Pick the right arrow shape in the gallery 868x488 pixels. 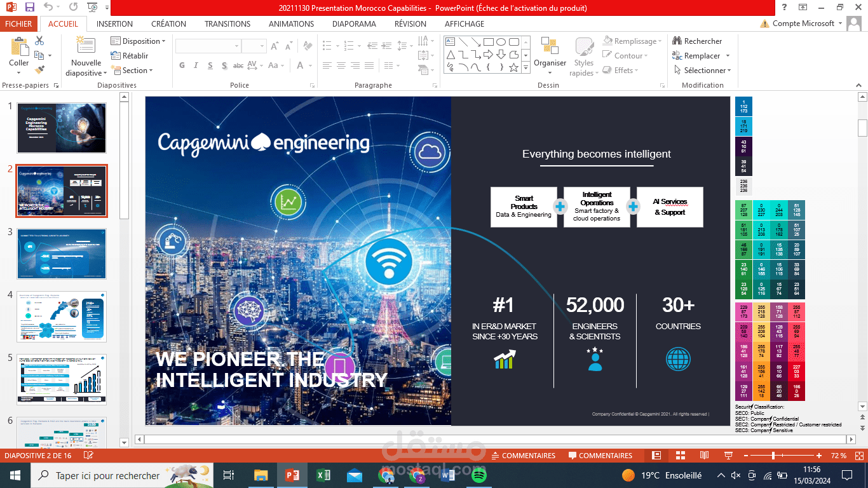point(488,54)
